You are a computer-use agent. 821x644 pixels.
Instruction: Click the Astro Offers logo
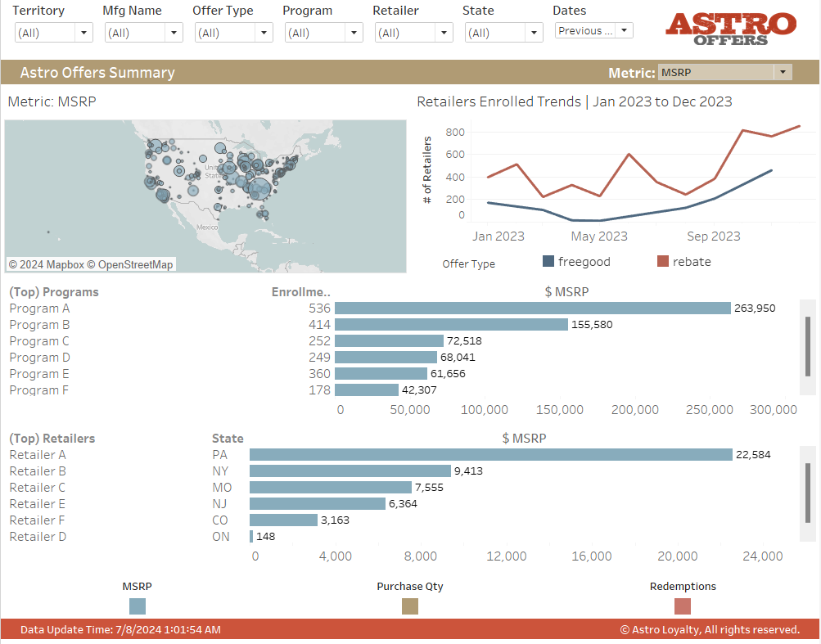coord(730,29)
